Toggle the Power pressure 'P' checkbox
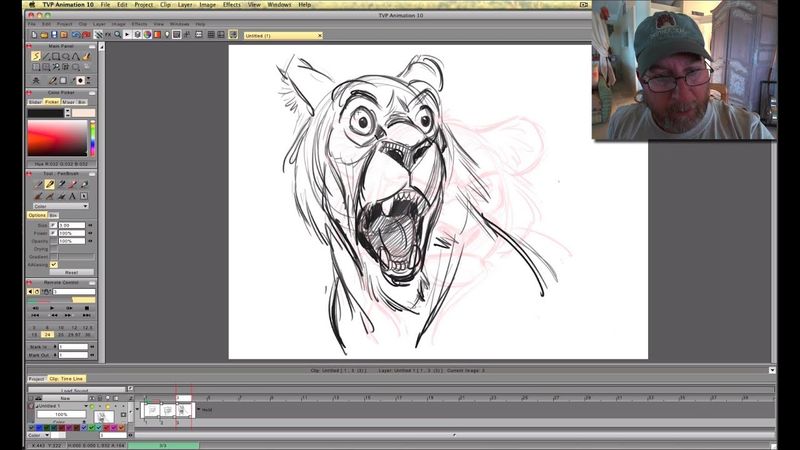Screen dimensions: 800x450 pos(54,233)
